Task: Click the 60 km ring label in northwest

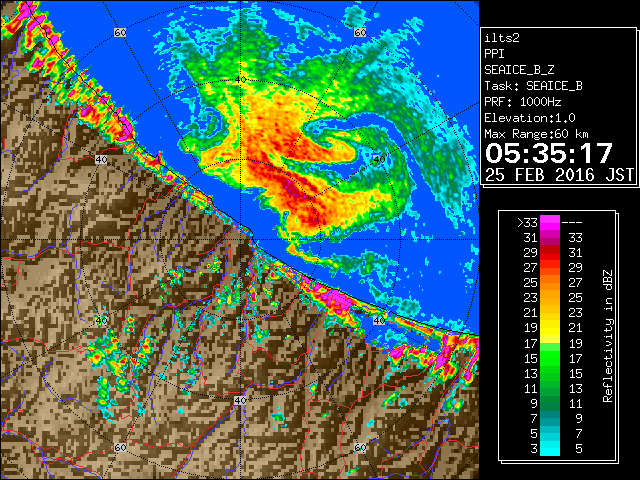Action: click(x=120, y=32)
